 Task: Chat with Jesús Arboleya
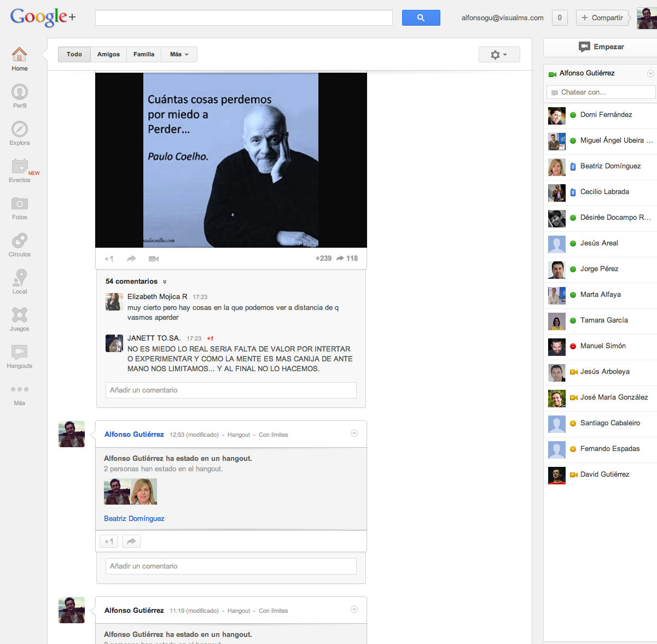coord(600,372)
